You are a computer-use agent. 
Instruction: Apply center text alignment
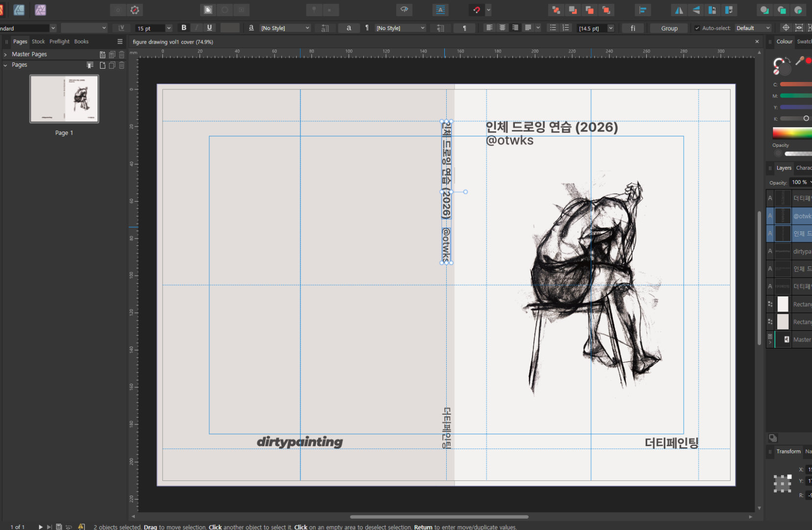[x=502, y=28]
